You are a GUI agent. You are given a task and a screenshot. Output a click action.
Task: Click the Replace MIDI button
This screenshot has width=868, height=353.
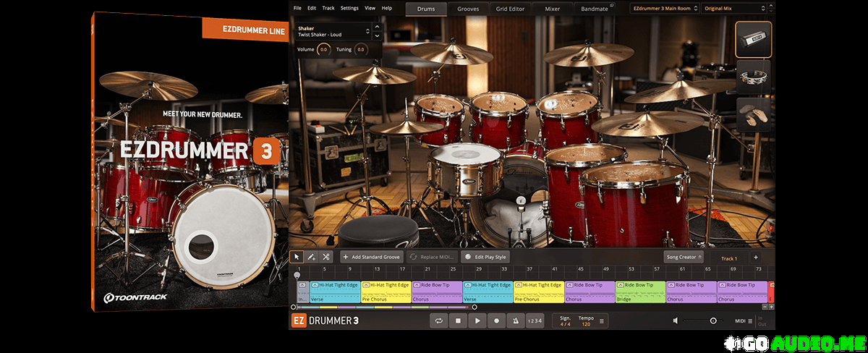coord(433,257)
